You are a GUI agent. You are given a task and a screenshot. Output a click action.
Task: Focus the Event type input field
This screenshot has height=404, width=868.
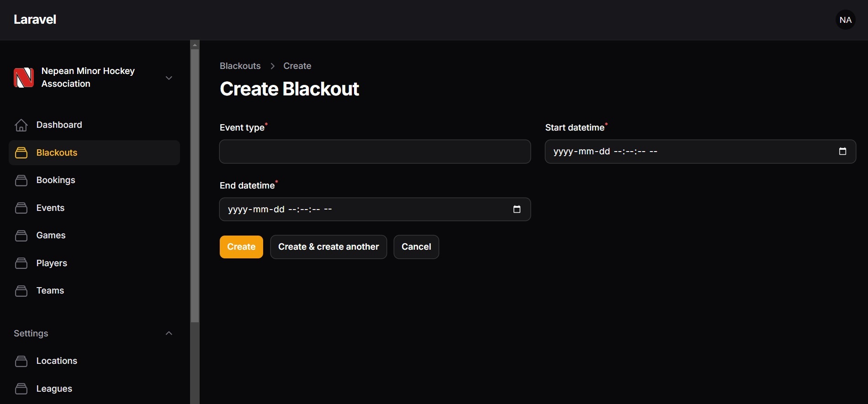pyautogui.click(x=375, y=152)
